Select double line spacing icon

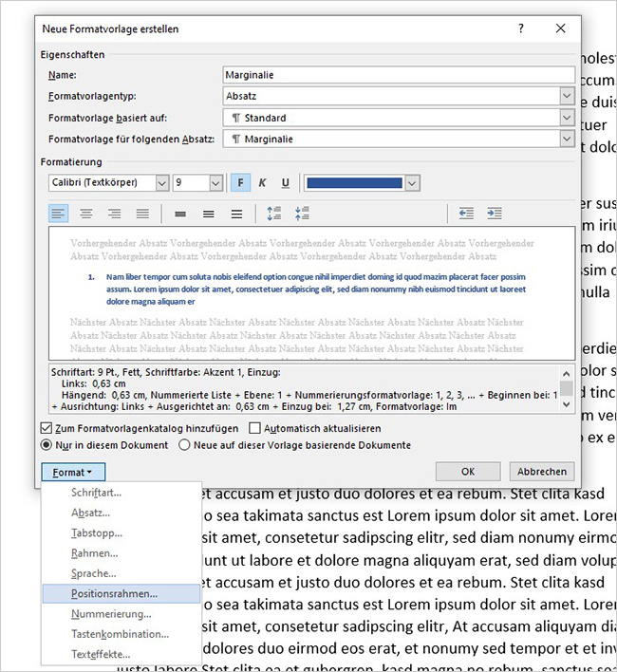point(236,214)
